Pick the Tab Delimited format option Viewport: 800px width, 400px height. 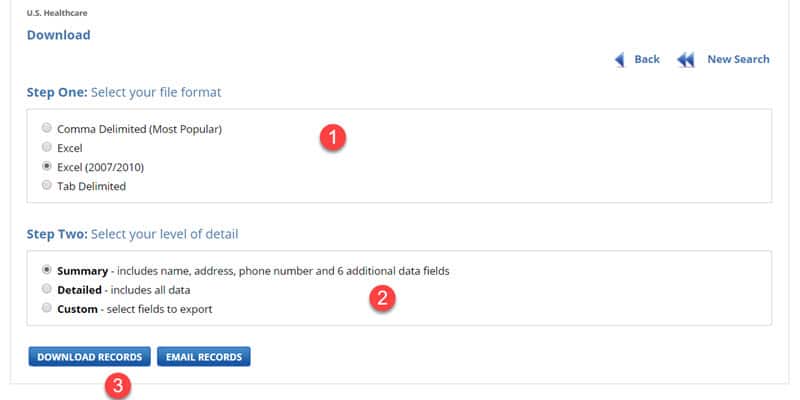tap(46, 185)
